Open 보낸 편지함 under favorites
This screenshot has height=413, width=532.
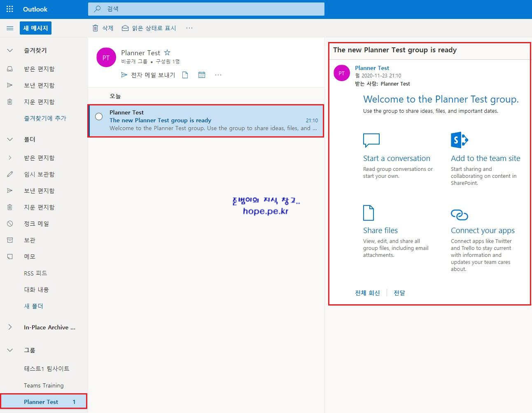tap(39, 85)
